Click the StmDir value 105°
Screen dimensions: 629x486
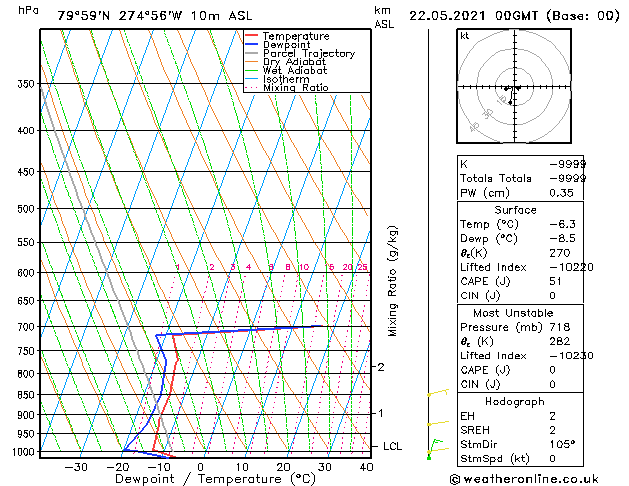pos(562,444)
